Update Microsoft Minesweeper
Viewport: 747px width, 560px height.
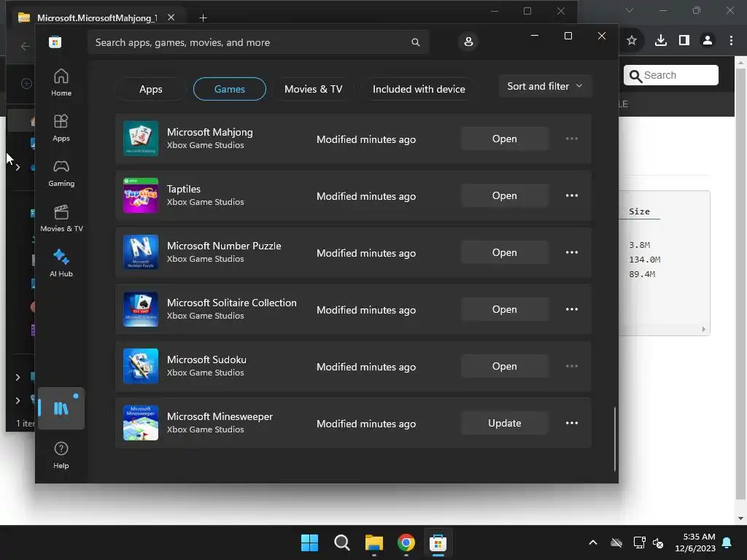pos(505,423)
